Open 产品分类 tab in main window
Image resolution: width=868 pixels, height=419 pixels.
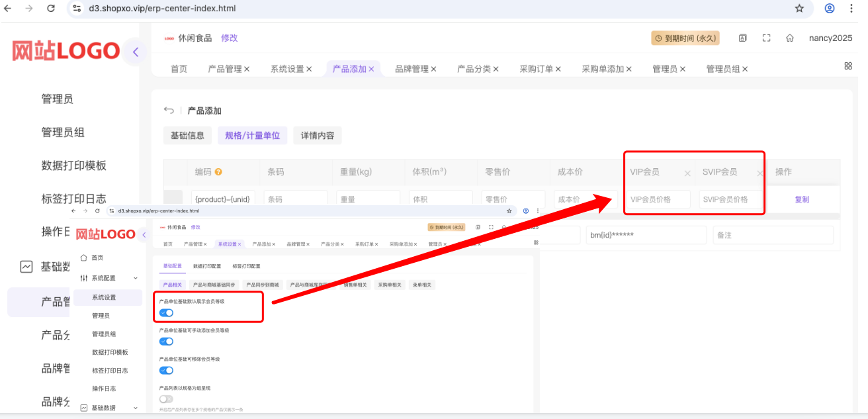[x=474, y=69]
